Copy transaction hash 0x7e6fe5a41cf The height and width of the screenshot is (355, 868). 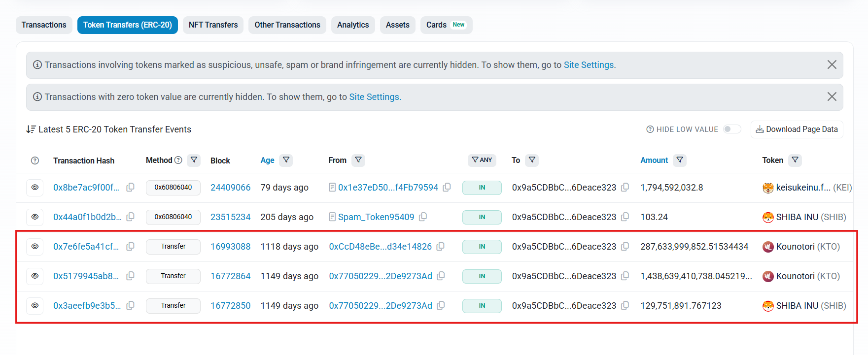[130, 246]
